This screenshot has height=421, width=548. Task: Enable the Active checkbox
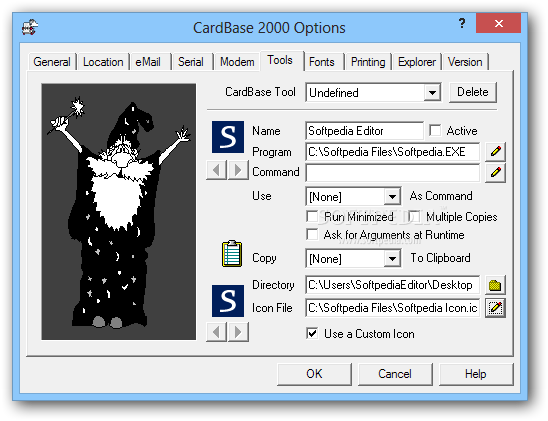pos(435,131)
